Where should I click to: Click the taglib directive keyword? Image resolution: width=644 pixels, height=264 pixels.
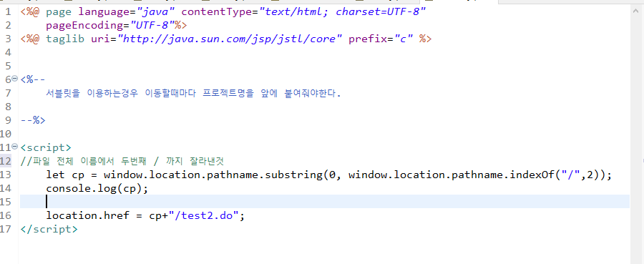(65, 39)
